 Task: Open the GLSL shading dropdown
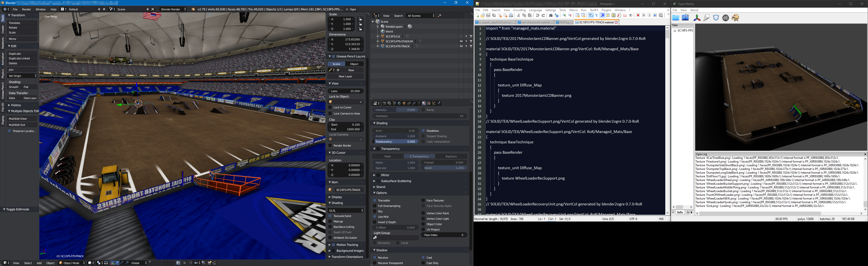(346, 210)
